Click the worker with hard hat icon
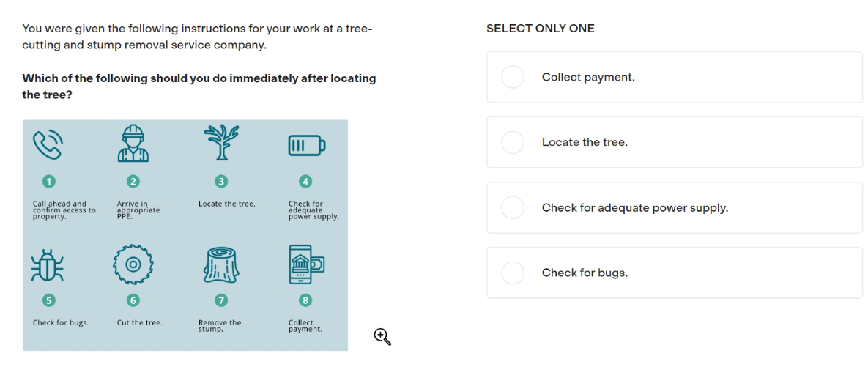Image resolution: width=868 pixels, height=389 pixels. [133, 143]
